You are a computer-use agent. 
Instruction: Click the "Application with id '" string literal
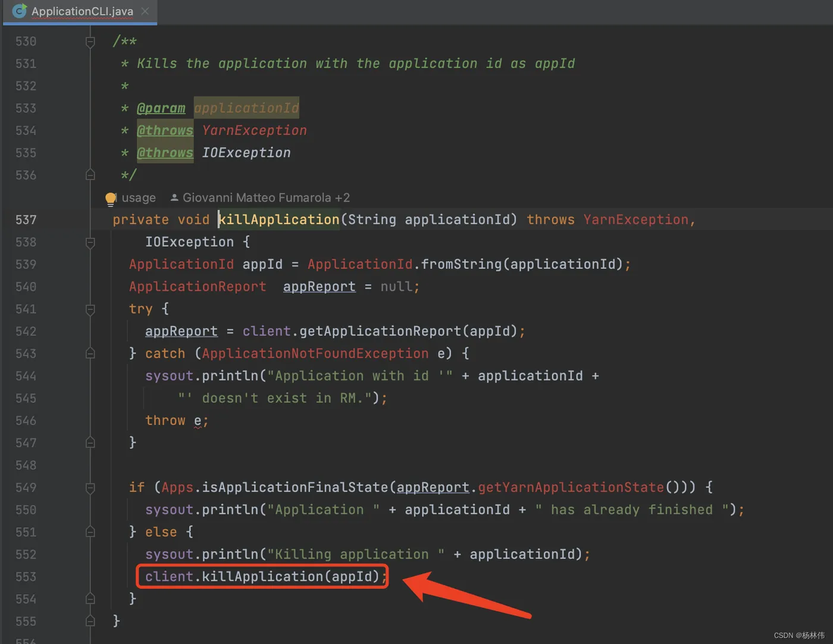[360, 376]
